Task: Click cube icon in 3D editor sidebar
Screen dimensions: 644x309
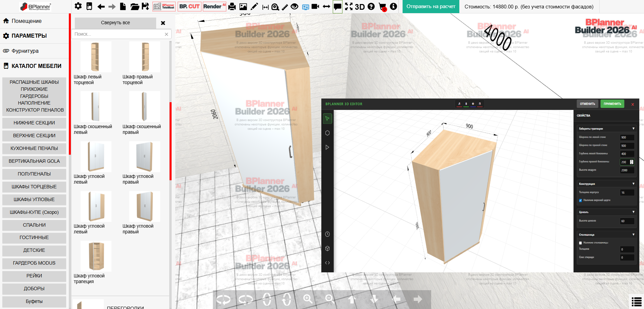Action: [x=327, y=248]
